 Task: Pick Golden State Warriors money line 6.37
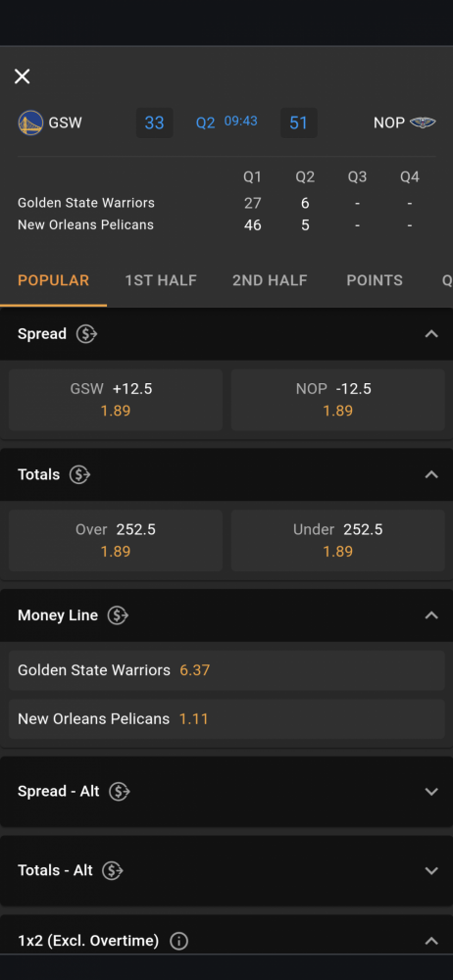point(226,670)
